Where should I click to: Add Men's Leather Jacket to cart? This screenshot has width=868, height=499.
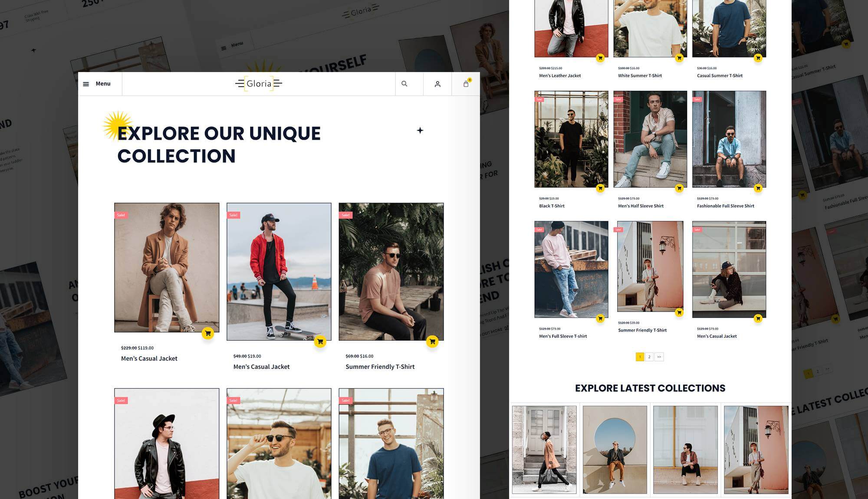pyautogui.click(x=600, y=58)
